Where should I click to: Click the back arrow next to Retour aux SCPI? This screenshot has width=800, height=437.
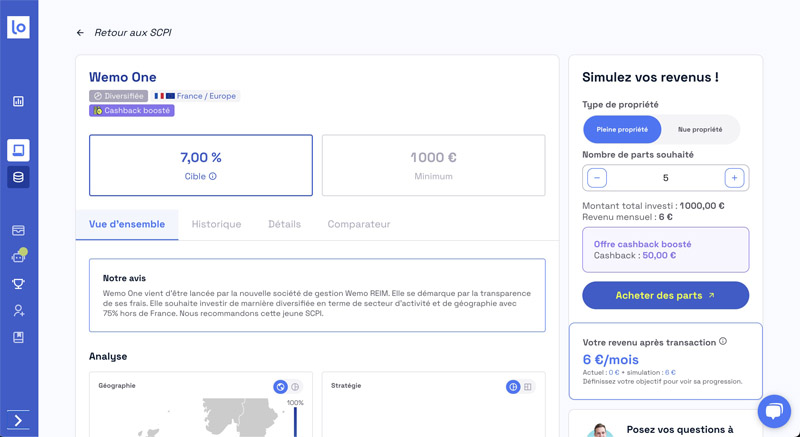click(x=80, y=33)
